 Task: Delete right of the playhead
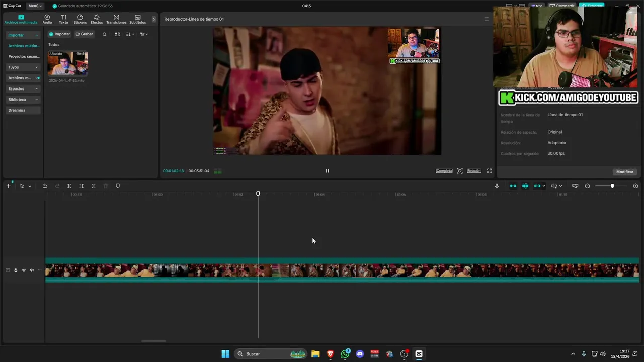pos(94,186)
